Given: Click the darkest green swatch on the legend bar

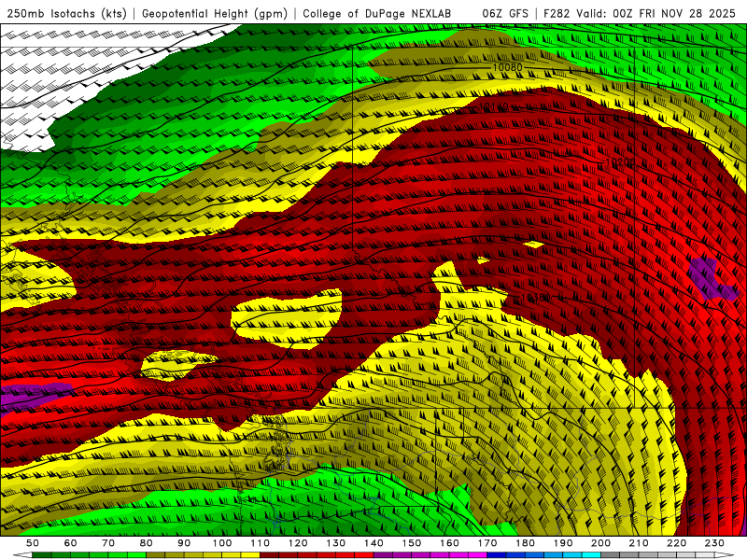Looking at the screenshot, I should [x=42, y=555].
